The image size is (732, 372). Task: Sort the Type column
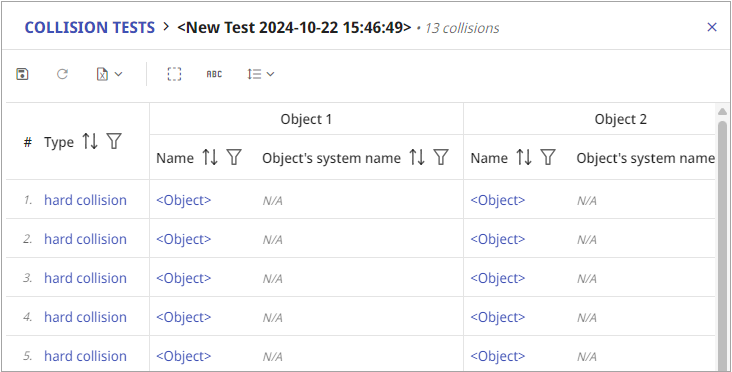click(x=90, y=141)
